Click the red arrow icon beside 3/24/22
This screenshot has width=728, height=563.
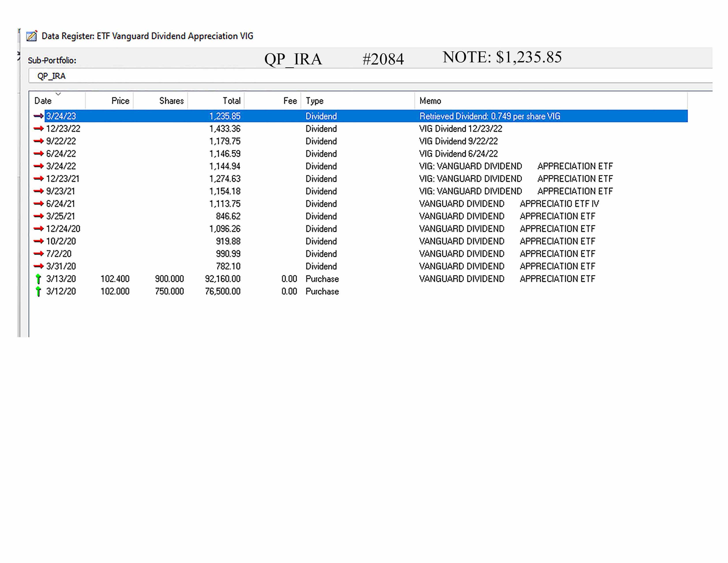(39, 166)
